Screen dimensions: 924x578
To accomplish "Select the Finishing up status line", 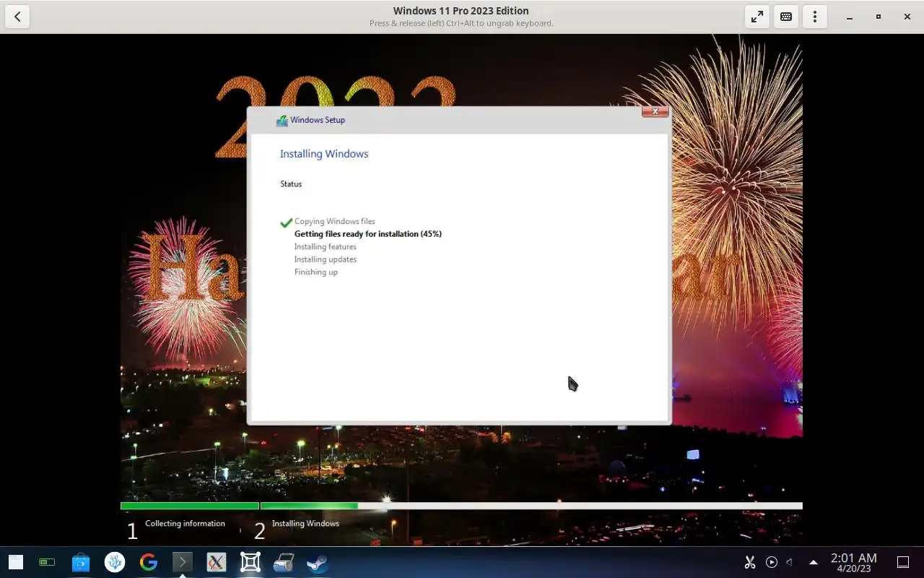I will pos(316,272).
